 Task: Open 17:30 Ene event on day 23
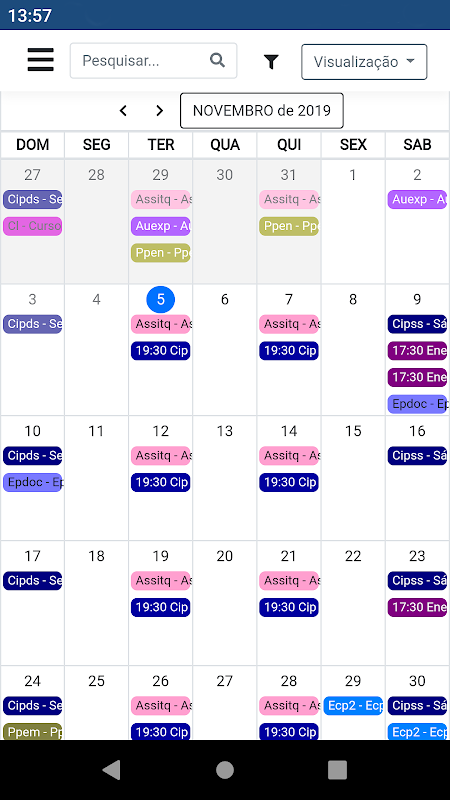coord(417,607)
